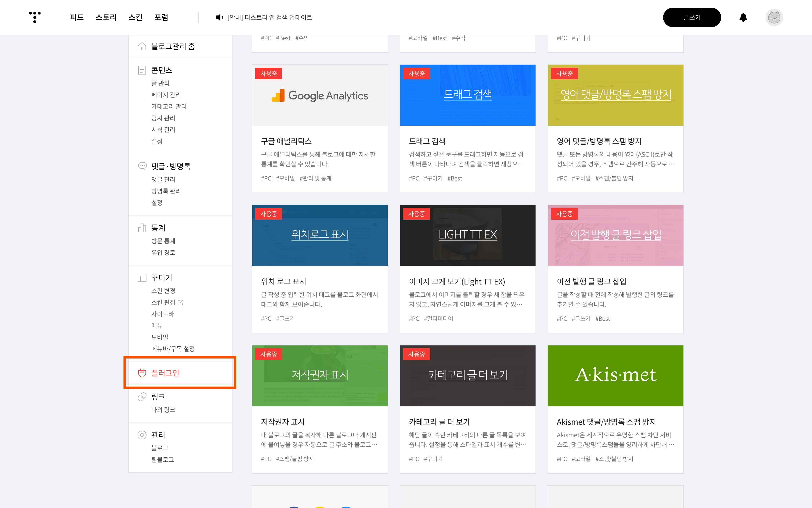Select 플러그인 in sidebar
Image resolution: width=812 pixels, height=508 pixels.
click(x=165, y=373)
